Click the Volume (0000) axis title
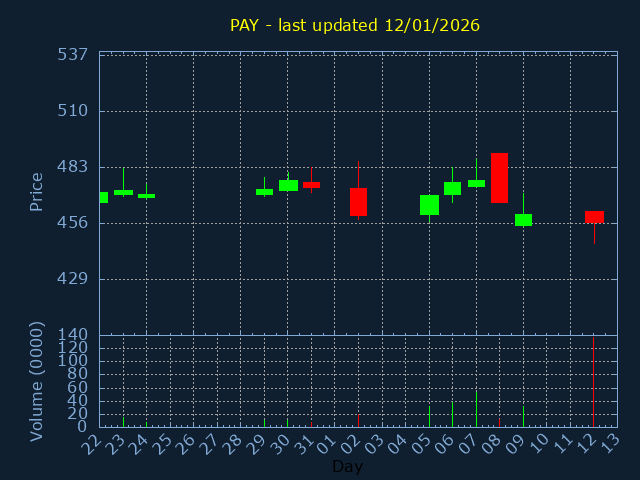 point(37,381)
